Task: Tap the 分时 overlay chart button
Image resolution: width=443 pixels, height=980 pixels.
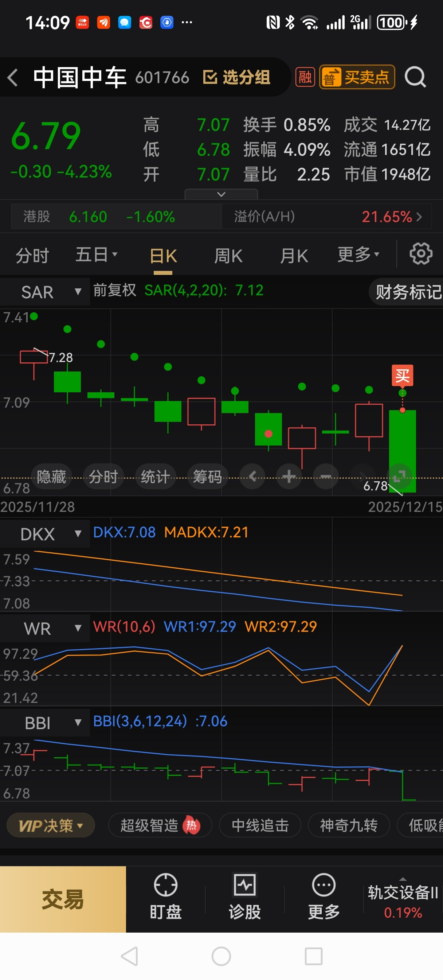Action: point(103,477)
